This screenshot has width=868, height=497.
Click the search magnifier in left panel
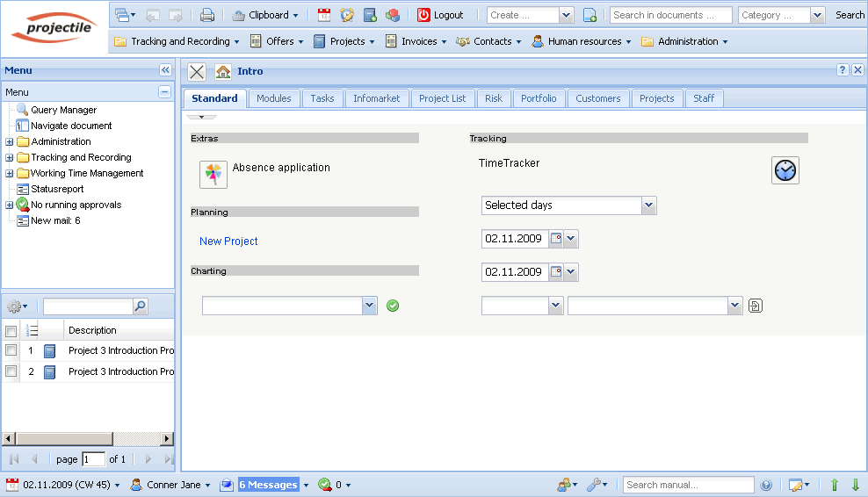141,306
